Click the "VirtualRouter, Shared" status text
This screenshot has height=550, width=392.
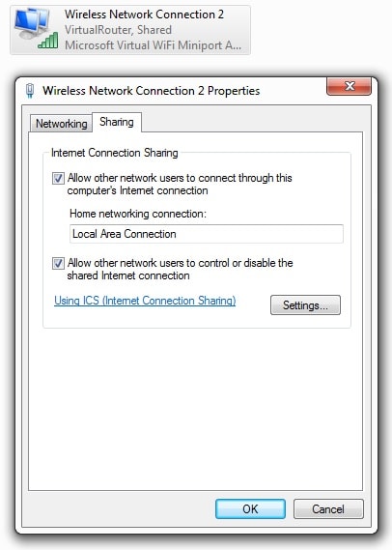coord(118,30)
